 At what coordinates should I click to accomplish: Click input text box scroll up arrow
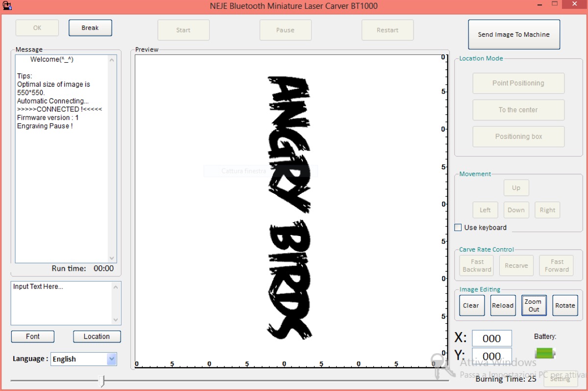coord(116,287)
